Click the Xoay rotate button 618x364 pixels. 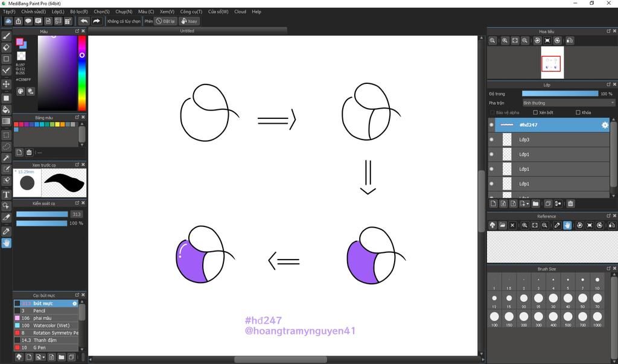click(189, 21)
